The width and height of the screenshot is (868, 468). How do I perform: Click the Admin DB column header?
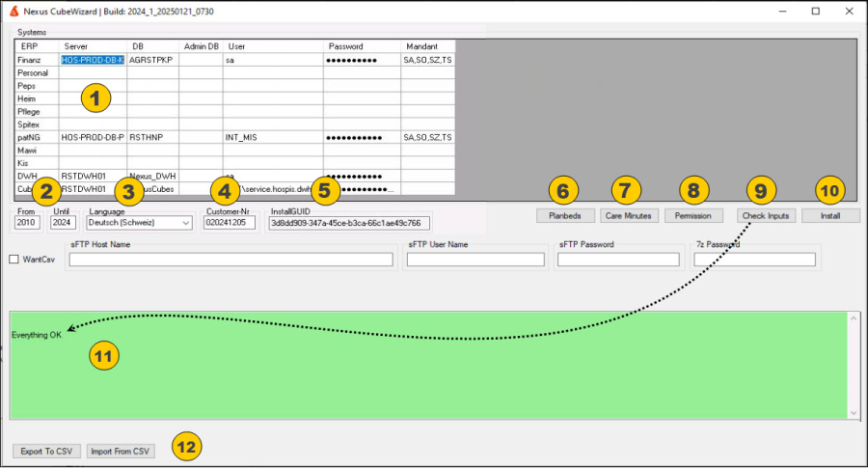(x=202, y=46)
